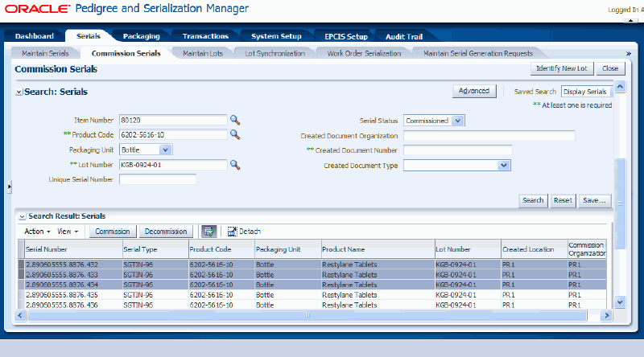Click the Advanced search button
This screenshot has height=357, width=644.
coord(474,91)
